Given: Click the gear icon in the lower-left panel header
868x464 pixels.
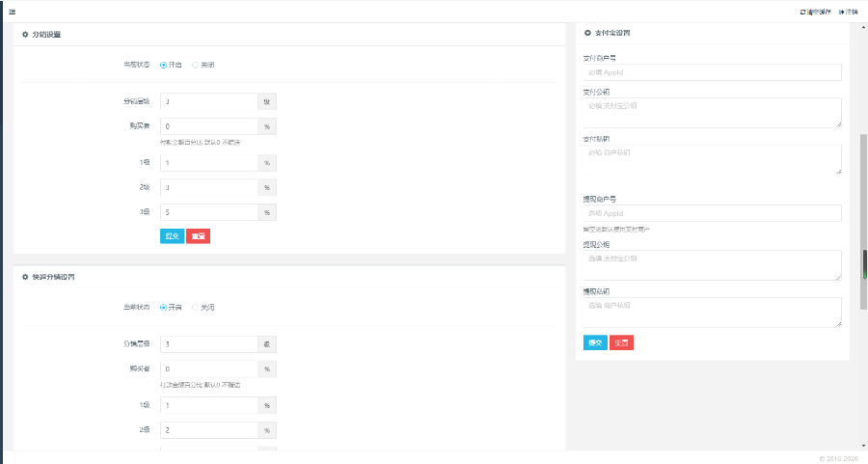Looking at the screenshot, I should click(x=25, y=277).
